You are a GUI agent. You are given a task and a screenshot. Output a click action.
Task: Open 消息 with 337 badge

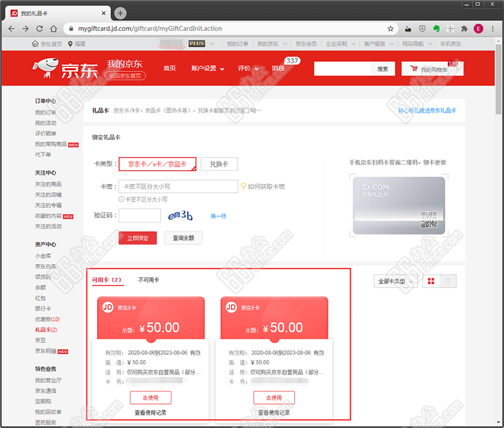[x=278, y=69]
